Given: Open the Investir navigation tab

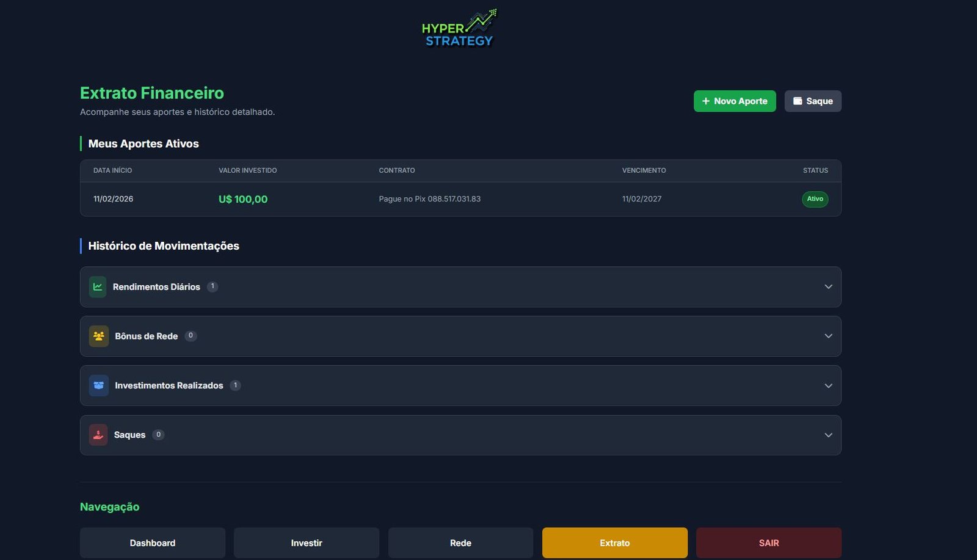Looking at the screenshot, I should click(307, 543).
